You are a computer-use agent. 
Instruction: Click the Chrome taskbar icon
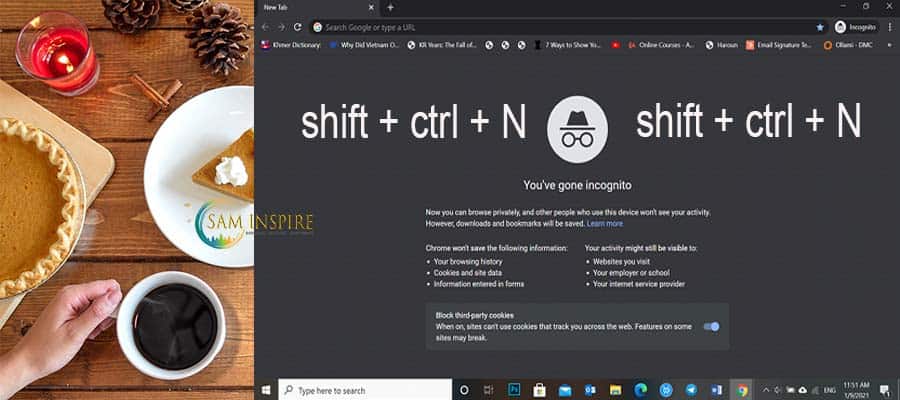point(742,390)
